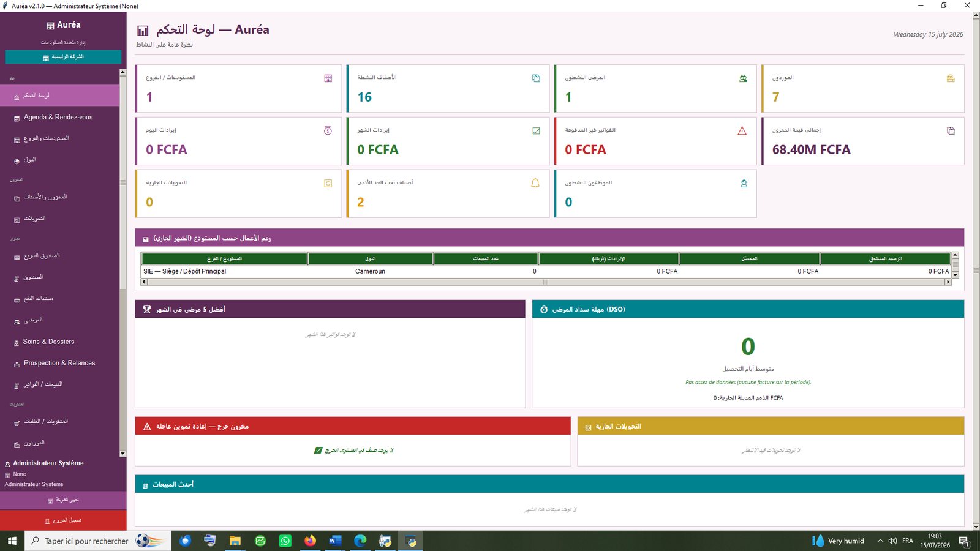
Task: Click the الرصيد المستحق column header
Action: click(x=886, y=259)
